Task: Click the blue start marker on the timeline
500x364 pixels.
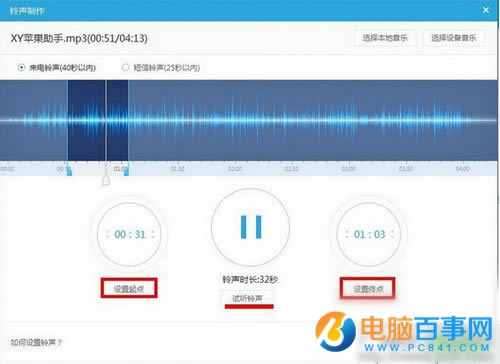Action: pos(69,171)
